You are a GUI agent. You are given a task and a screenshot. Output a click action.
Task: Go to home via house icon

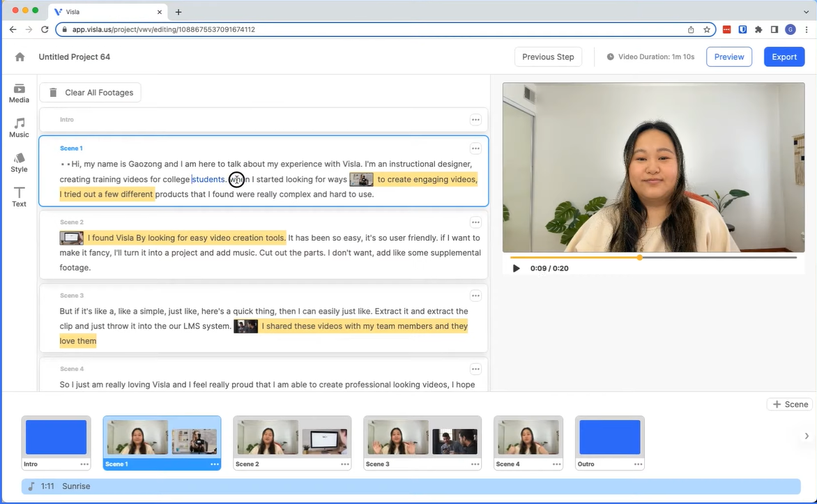tap(20, 57)
